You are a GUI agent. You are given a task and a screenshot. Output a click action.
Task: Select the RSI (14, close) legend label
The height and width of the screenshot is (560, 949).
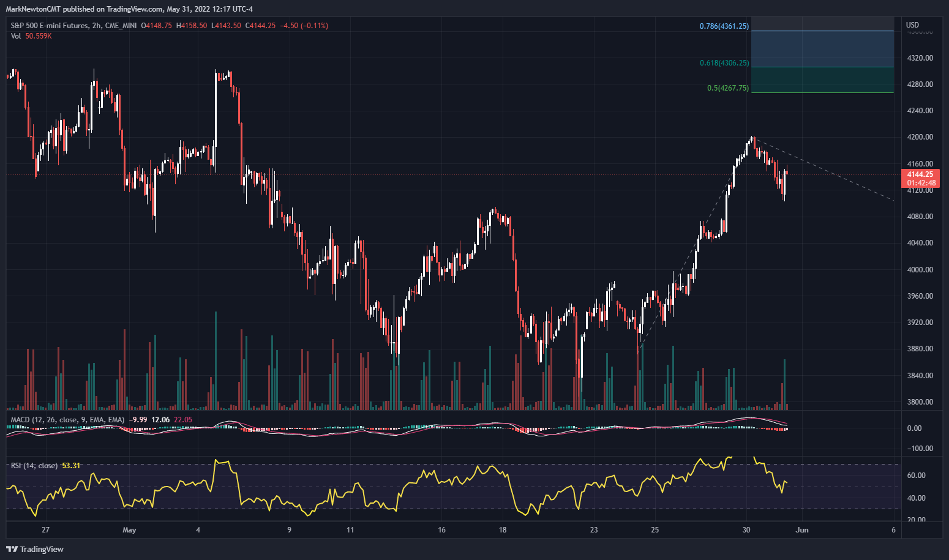[34, 466]
